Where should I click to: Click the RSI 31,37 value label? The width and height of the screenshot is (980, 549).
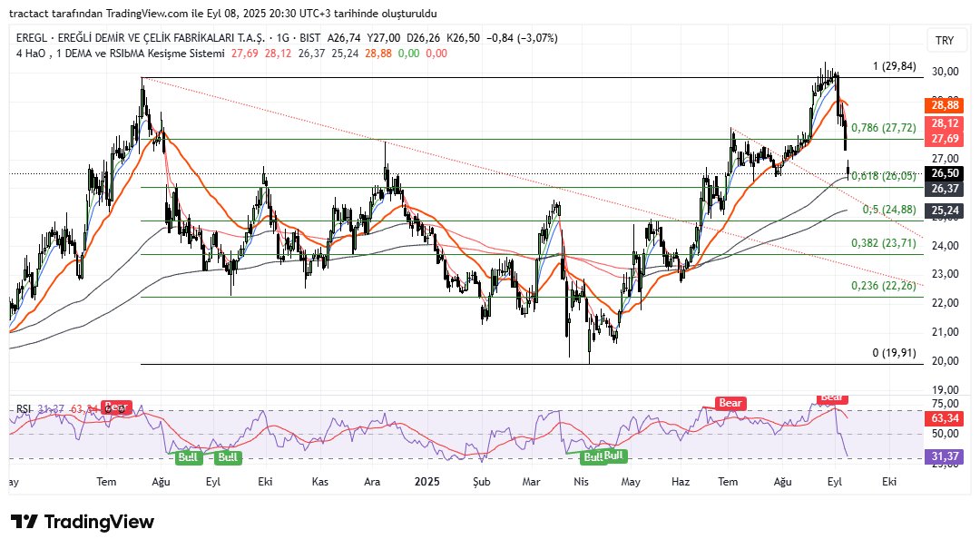pyautogui.click(x=945, y=456)
